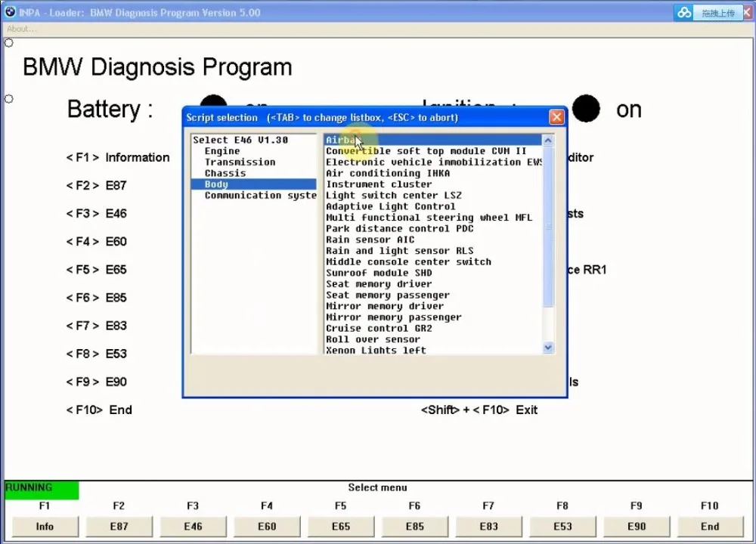756x544 pixels.
Task: Click the <F4> E60 menu line
Action: pyautogui.click(x=96, y=242)
